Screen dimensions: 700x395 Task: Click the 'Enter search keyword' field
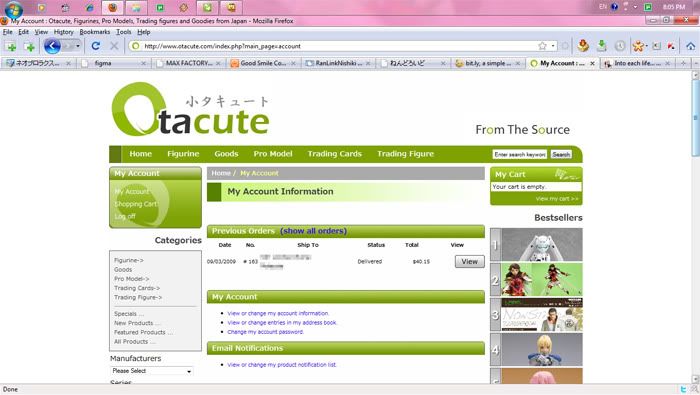[x=520, y=154]
